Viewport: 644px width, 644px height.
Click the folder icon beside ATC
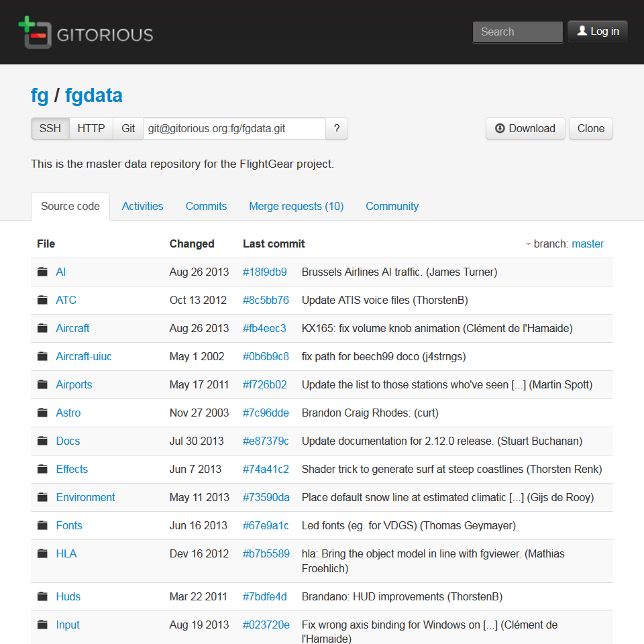[x=42, y=301]
